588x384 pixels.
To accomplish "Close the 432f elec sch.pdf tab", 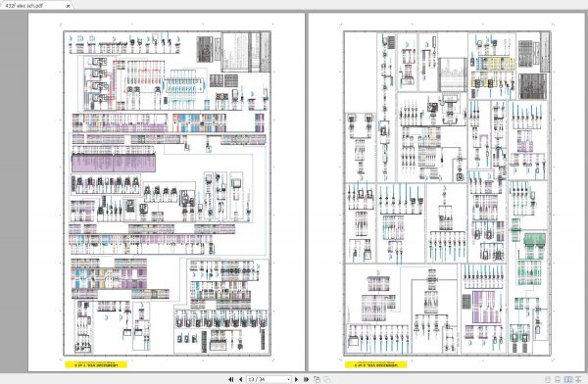I will click(68, 6).
